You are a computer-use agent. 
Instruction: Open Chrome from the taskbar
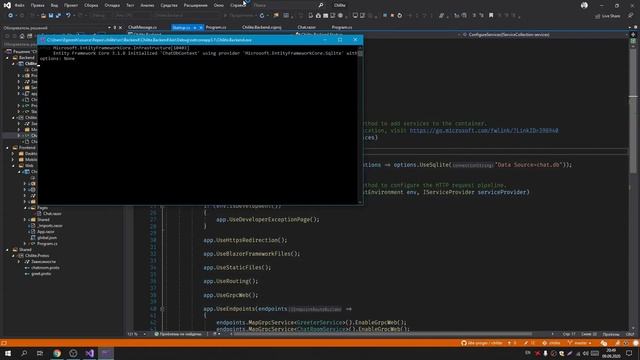click(x=57, y=353)
